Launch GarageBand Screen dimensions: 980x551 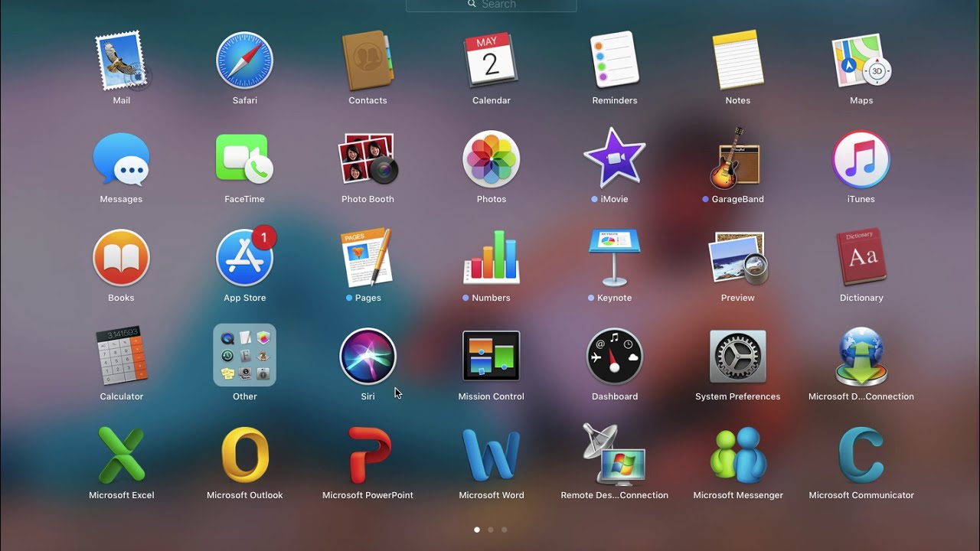[737, 159]
